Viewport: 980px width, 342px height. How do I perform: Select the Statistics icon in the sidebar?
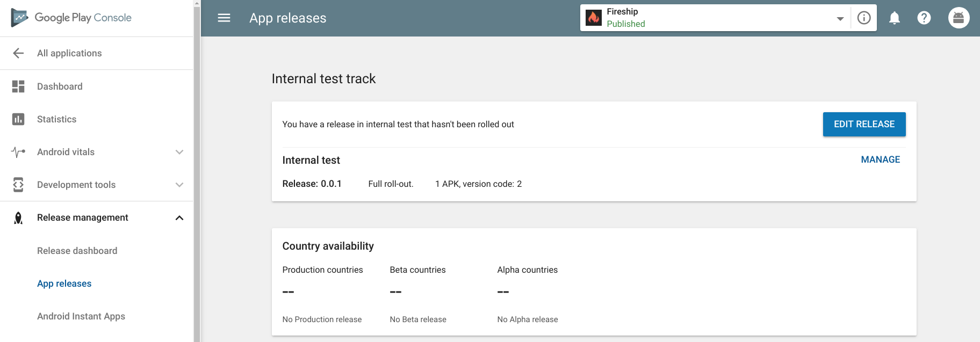(18, 119)
